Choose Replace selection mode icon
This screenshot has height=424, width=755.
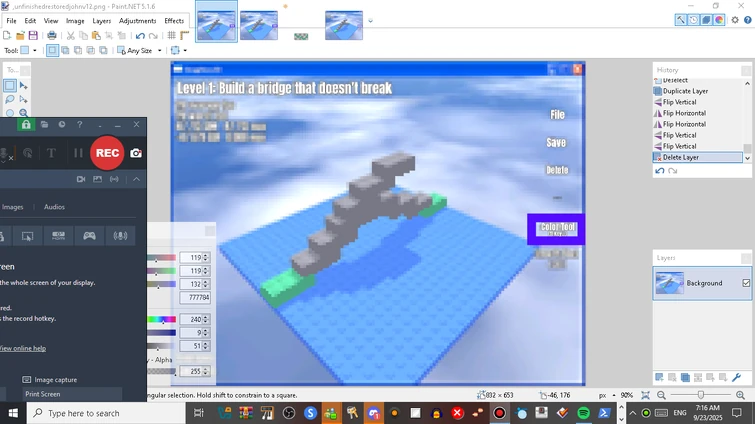coord(52,50)
